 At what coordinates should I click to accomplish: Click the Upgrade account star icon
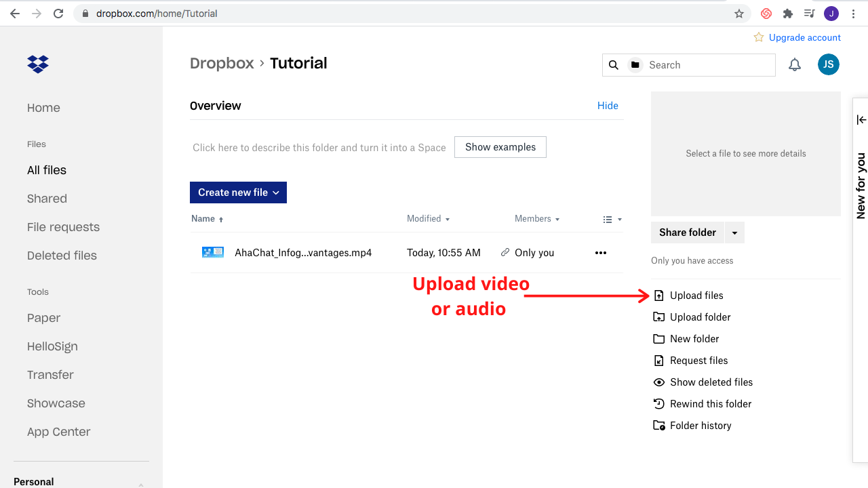coord(759,37)
